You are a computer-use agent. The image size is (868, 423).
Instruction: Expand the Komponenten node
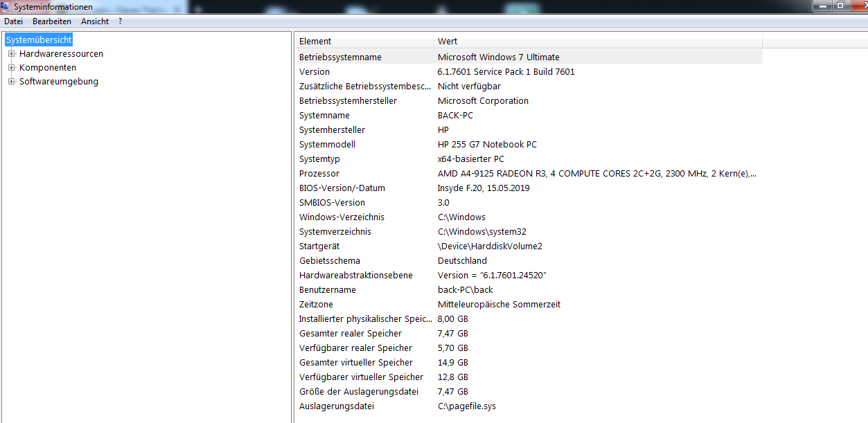pos(11,68)
